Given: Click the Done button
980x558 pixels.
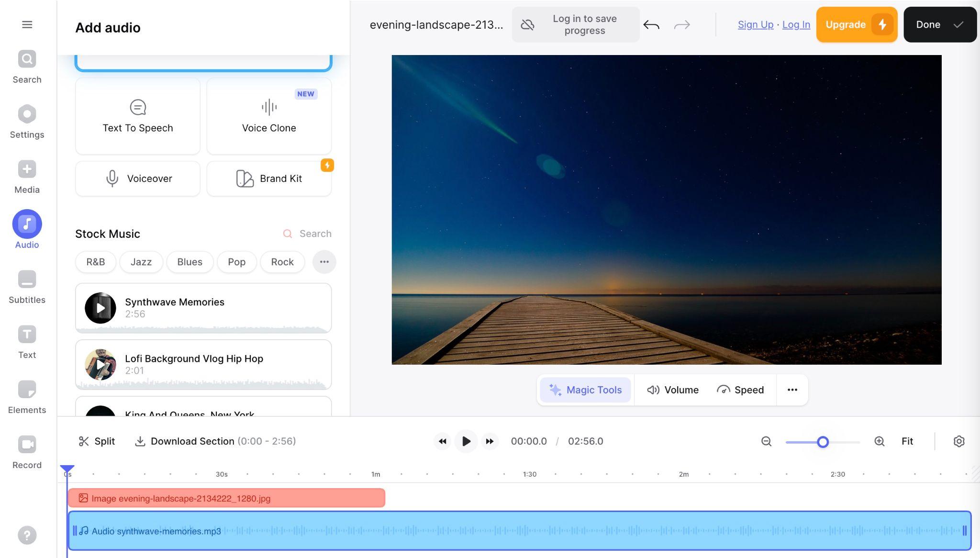Looking at the screenshot, I should click(x=940, y=24).
